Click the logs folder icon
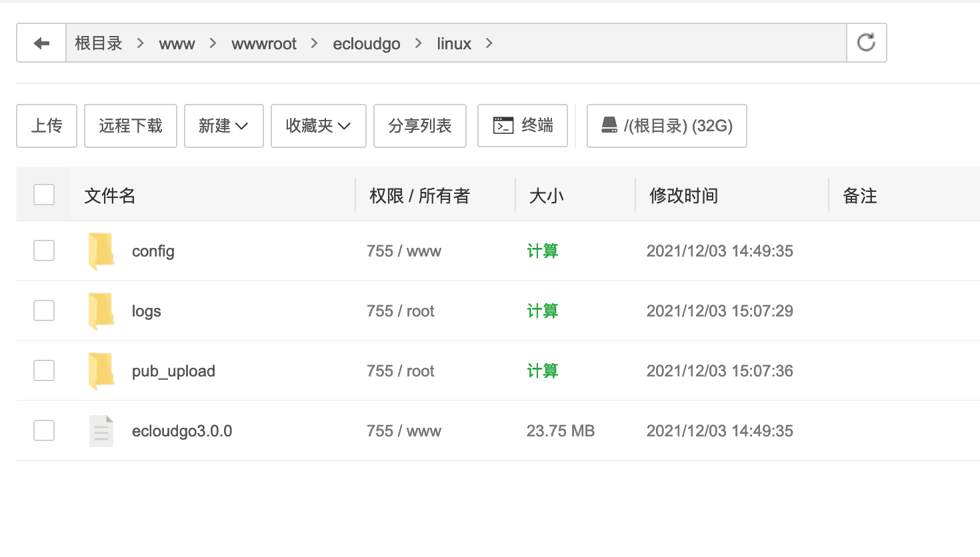 (101, 311)
